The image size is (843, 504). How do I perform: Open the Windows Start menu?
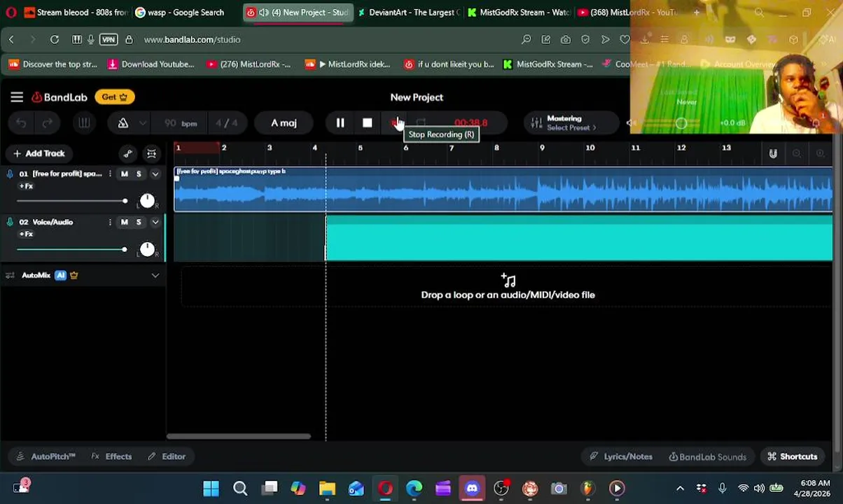point(211,488)
